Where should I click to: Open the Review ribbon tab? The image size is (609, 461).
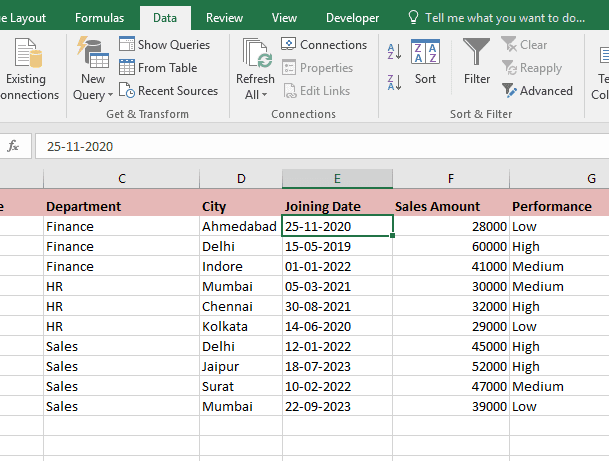click(x=224, y=18)
